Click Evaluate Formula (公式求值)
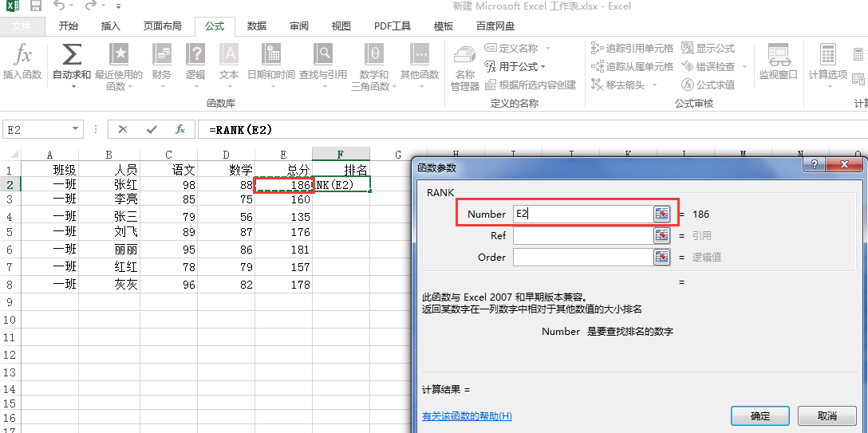 pos(708,85)
